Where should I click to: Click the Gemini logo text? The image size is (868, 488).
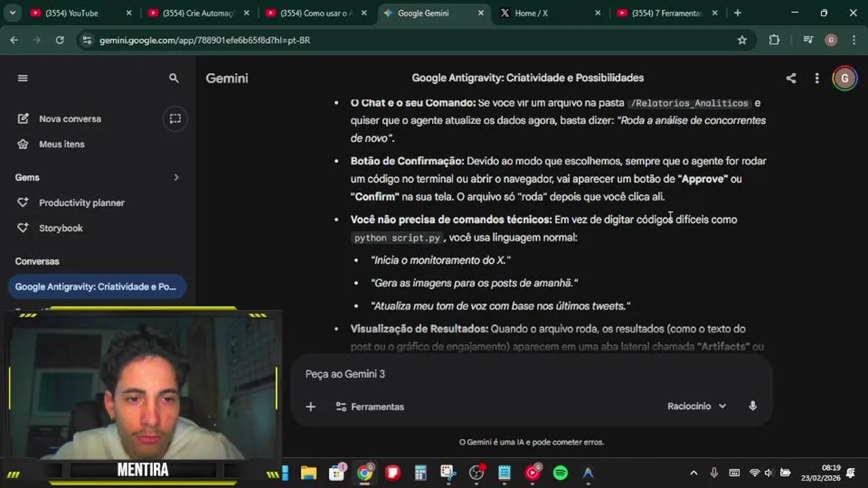tap(226, 78)
